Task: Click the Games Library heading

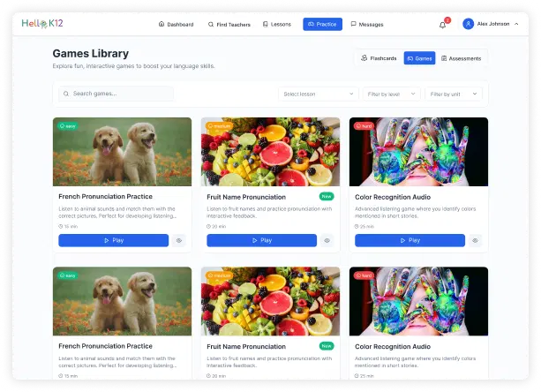Action: pos(90,54)
